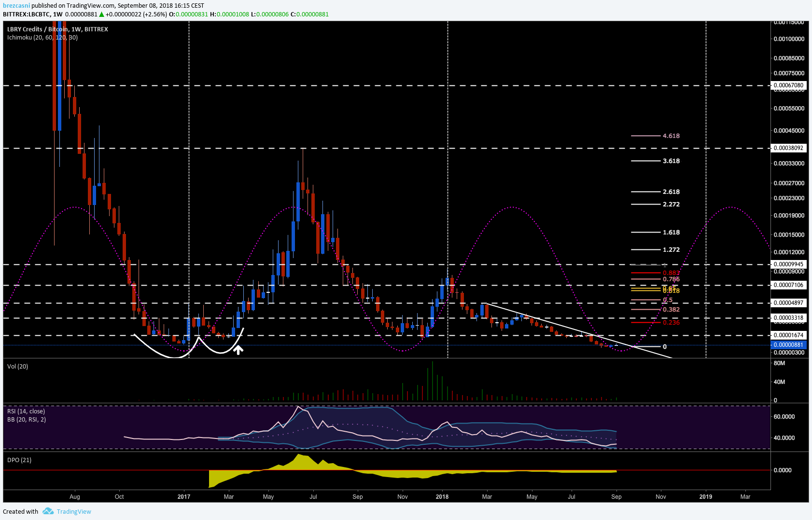Click the 40.0000 RSI scale label
Viewport: 812px width, 520px height.
[784, 438]
